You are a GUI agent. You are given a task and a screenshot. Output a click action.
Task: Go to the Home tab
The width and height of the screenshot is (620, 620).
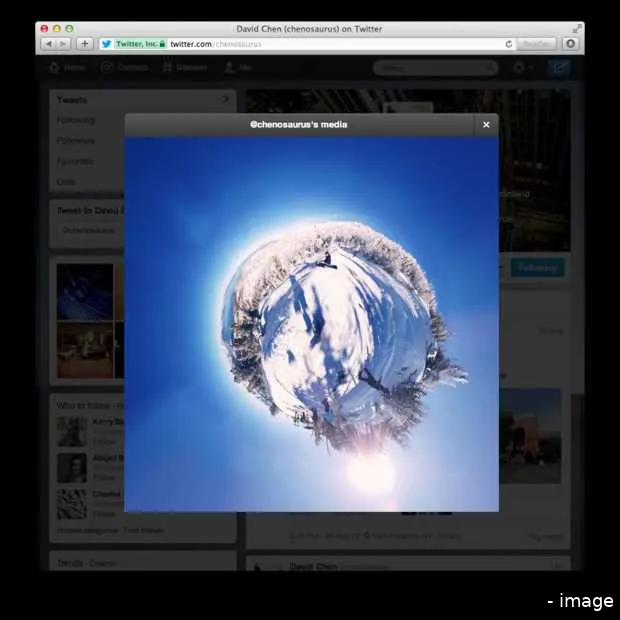[x=67, y=68]
